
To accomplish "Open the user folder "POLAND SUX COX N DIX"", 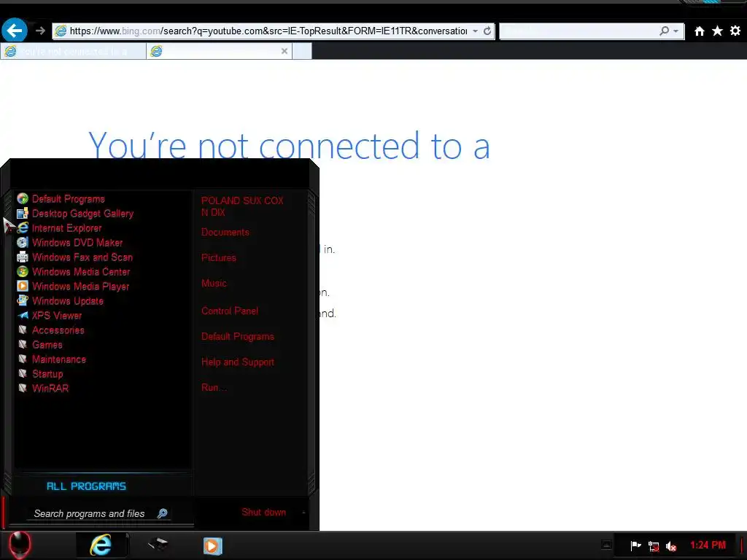I will coord(242,206).
